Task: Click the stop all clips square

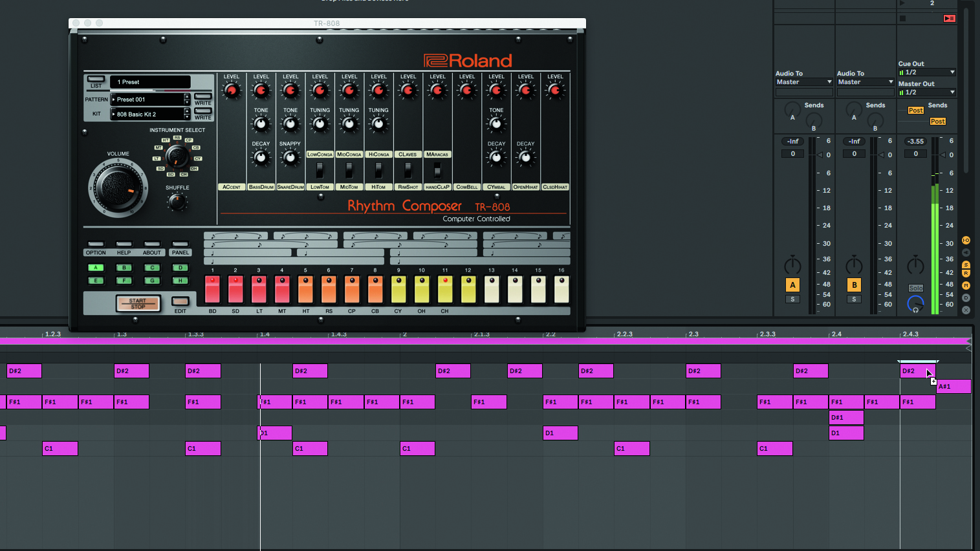Action: pyautogui.click(x=902, y=18)
